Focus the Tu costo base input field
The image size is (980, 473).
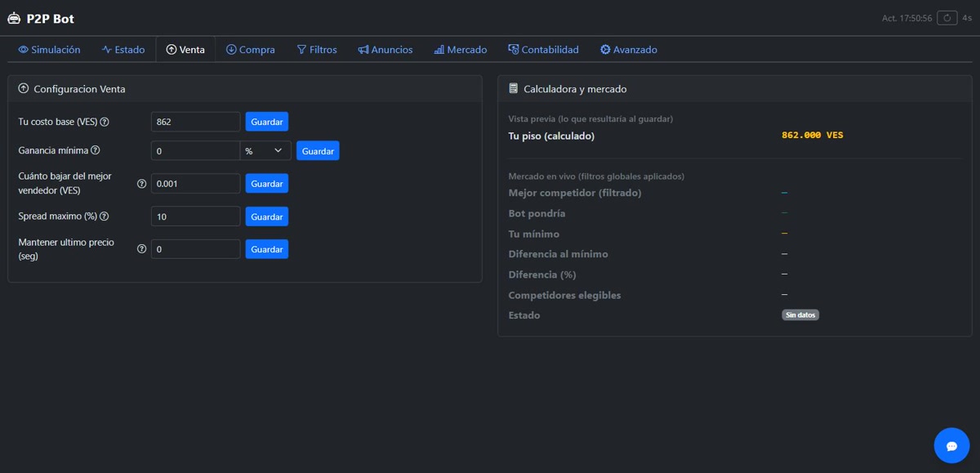click(196, 122)
